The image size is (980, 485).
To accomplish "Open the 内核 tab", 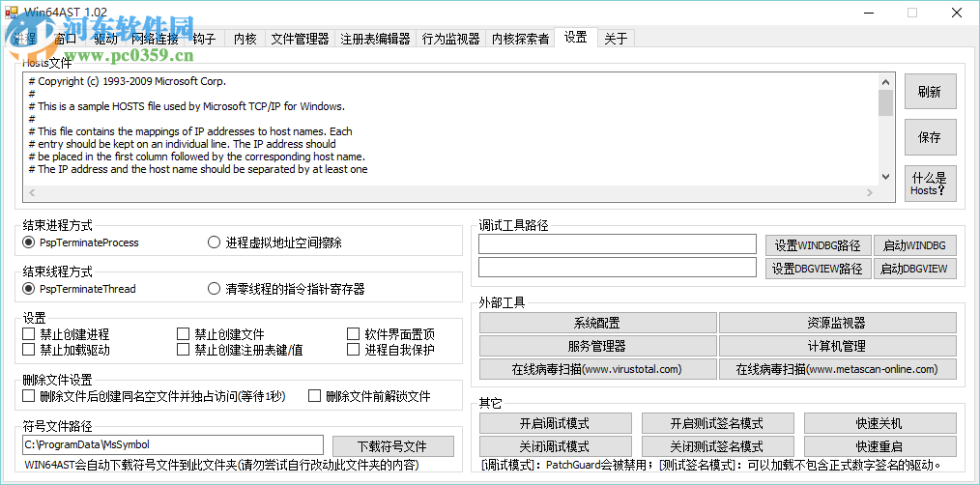I will [x=245, y=39].
